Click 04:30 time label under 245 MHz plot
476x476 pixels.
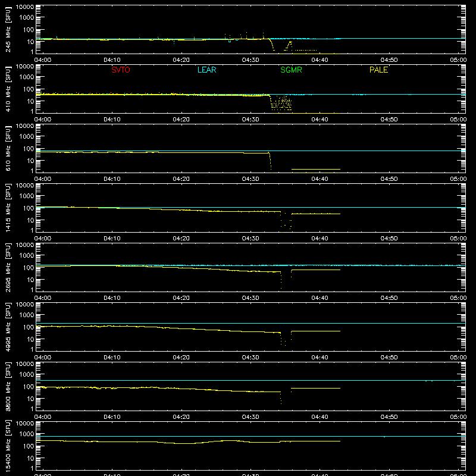[x=250, y=60]
